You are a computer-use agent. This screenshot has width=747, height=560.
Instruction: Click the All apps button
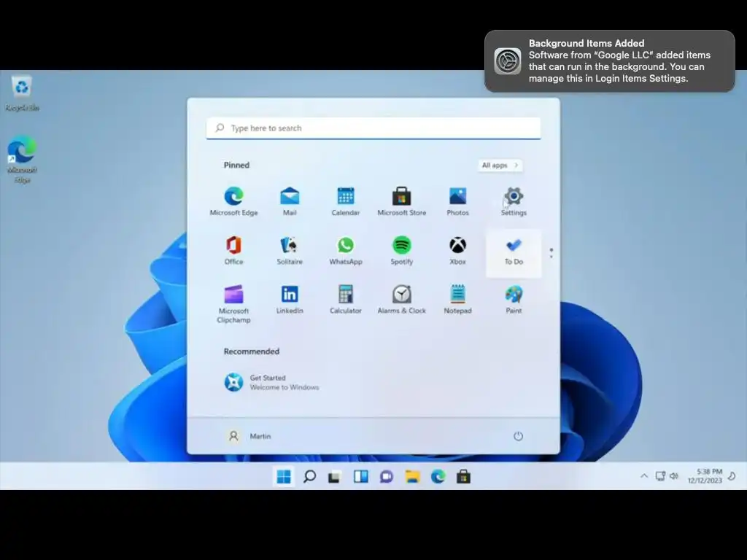pyautogui.click(x=500, y=166)
